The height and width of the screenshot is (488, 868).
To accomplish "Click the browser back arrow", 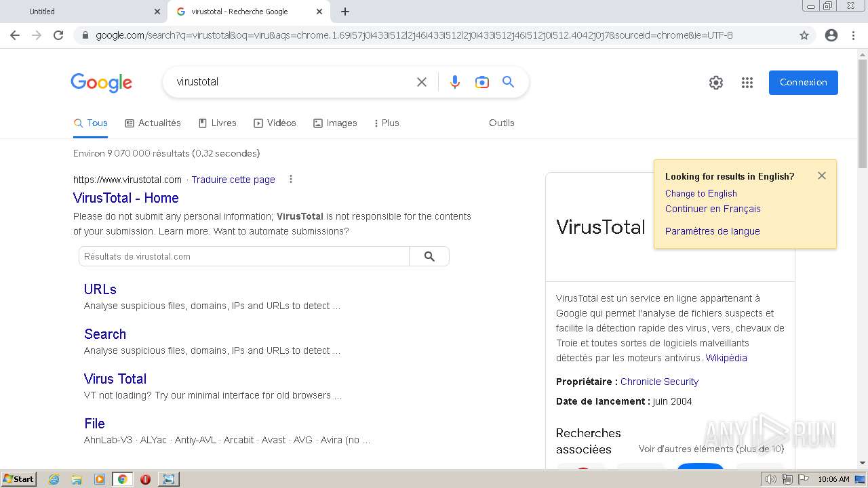I will point(15,35).
